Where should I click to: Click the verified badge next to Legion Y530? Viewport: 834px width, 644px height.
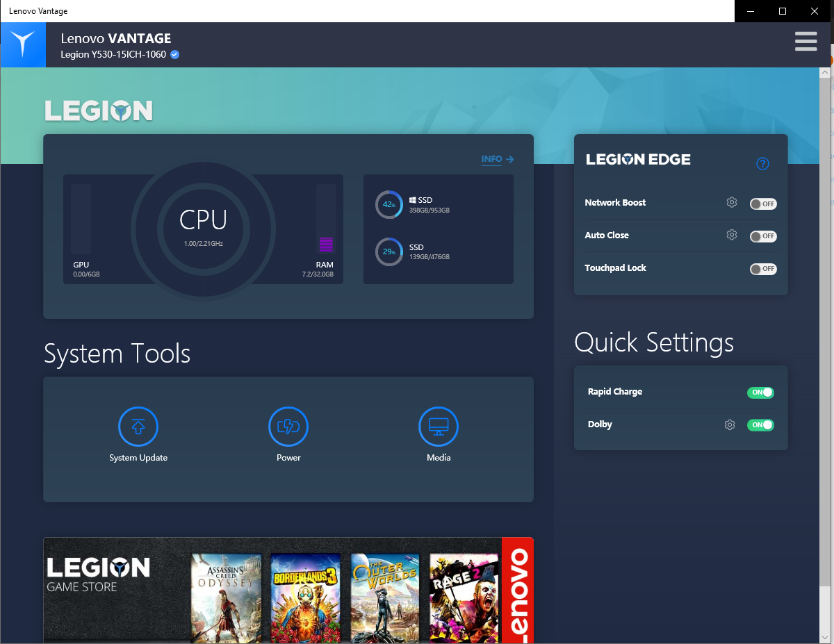174,54
